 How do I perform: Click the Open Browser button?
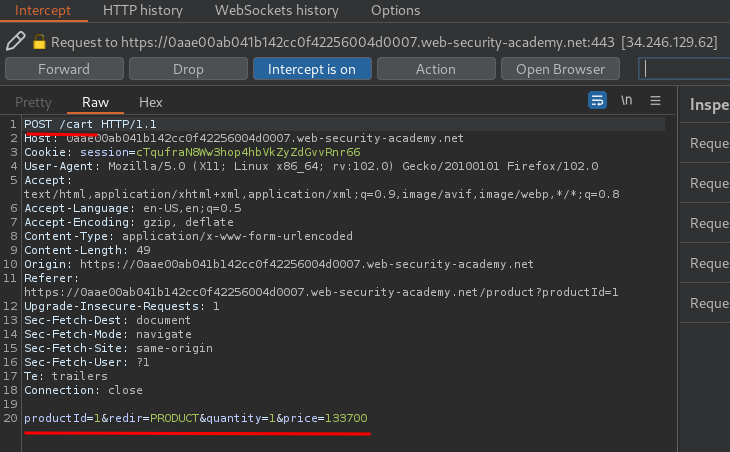click(560, 69)
